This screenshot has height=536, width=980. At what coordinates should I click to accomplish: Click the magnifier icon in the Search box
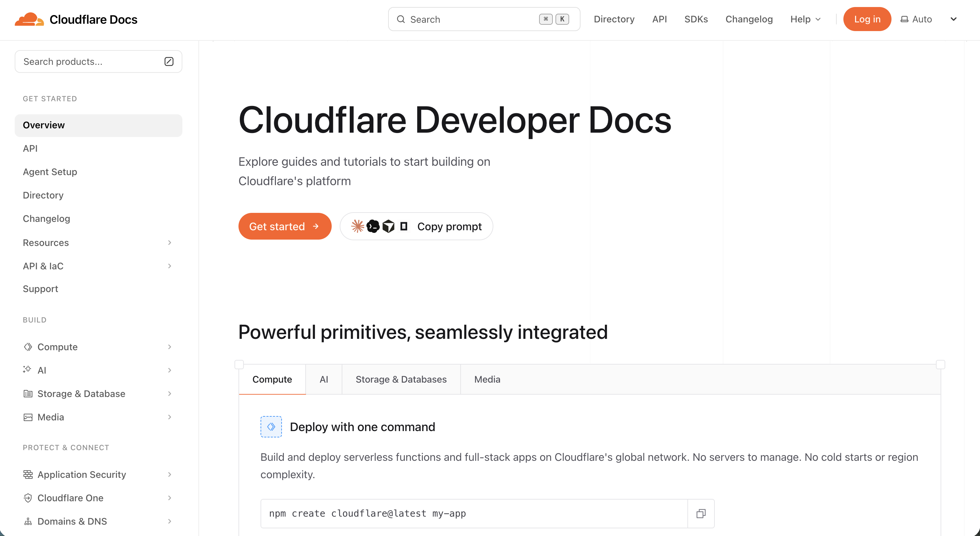(400, 19)
